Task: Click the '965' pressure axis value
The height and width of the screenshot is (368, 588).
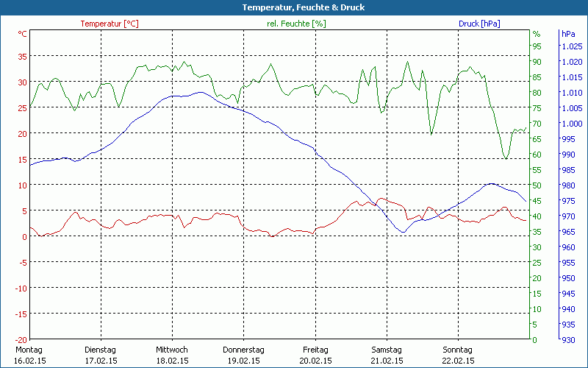Action: 568,232
